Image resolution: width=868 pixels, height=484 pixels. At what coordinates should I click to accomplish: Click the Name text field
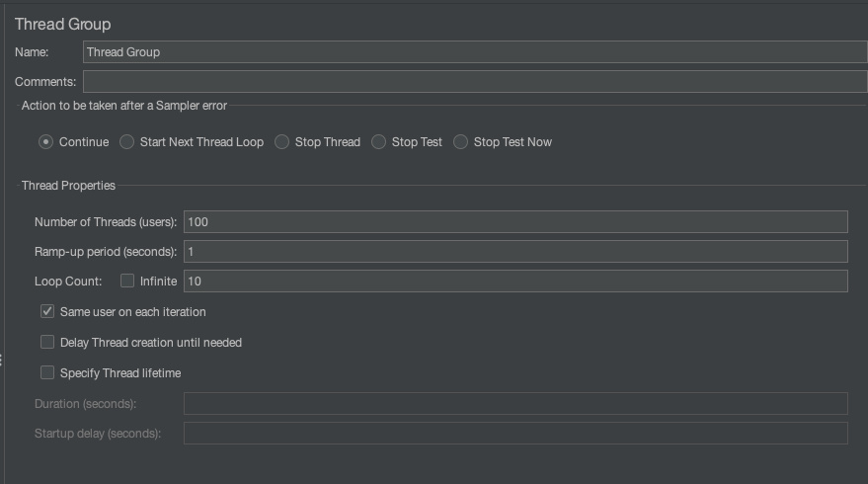coord(474,52)
